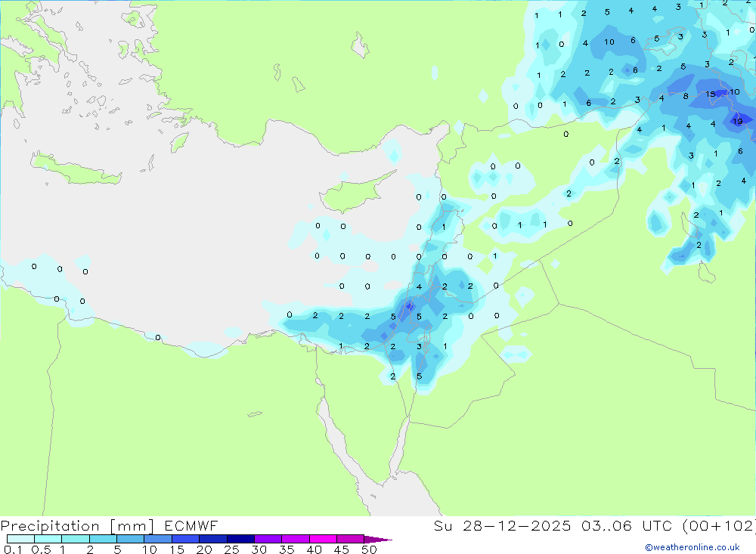Image resolution: width=756 pixels, height=554 pixels.
Task: Click the ECMWF model label
Action: click(x=191, y=525)
